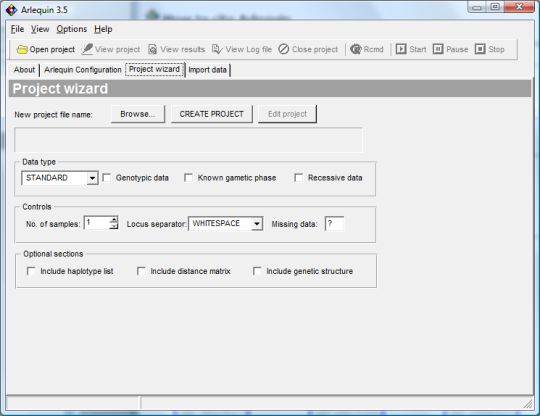Click the Open project toolbar button

(46, 50)
